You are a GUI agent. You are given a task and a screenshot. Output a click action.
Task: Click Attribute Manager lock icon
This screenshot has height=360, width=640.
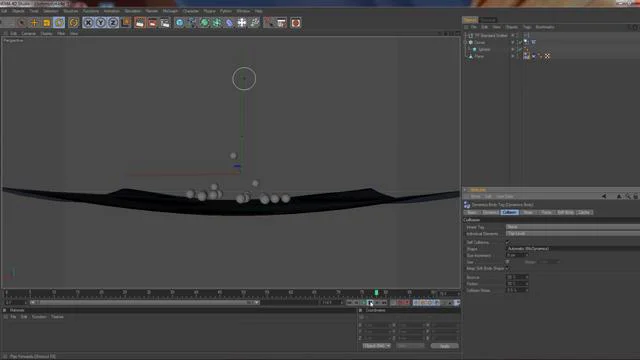coord(636,196)
